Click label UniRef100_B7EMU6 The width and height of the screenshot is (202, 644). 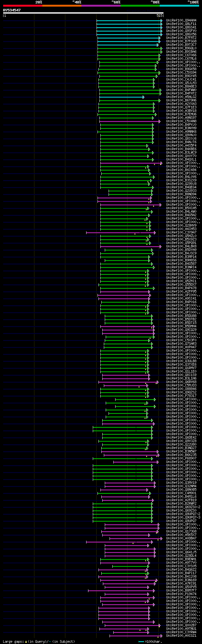pyautogui.click(x=181, y=114)
